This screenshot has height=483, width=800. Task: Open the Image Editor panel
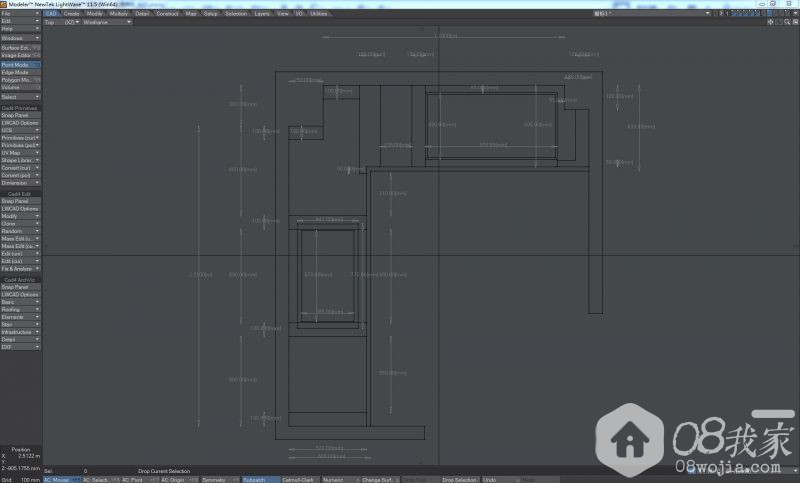(20, 55)
